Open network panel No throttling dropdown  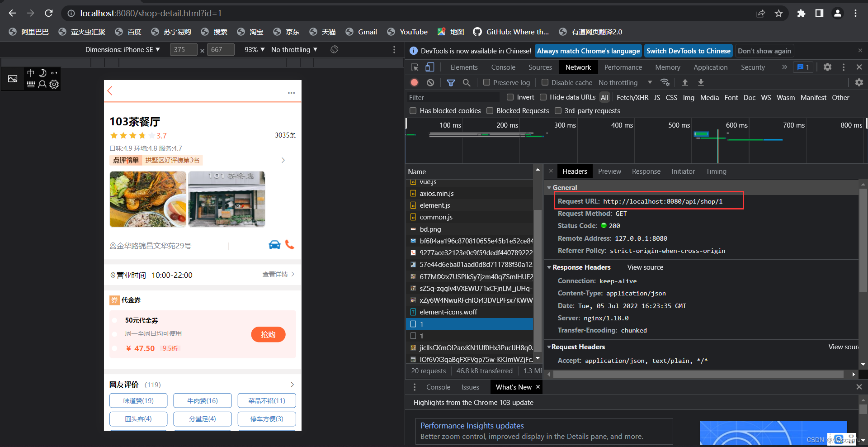click(x=625, y=82)
